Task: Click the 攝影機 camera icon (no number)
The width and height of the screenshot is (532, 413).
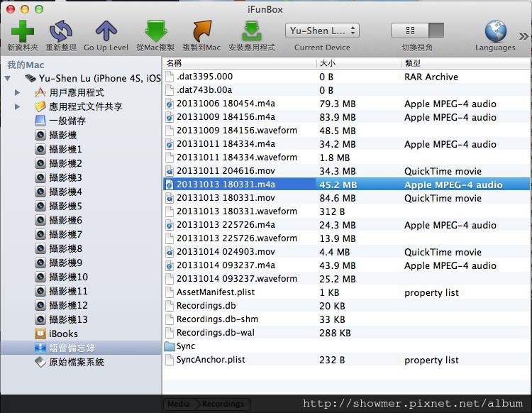Action: (x=40, y=135)
